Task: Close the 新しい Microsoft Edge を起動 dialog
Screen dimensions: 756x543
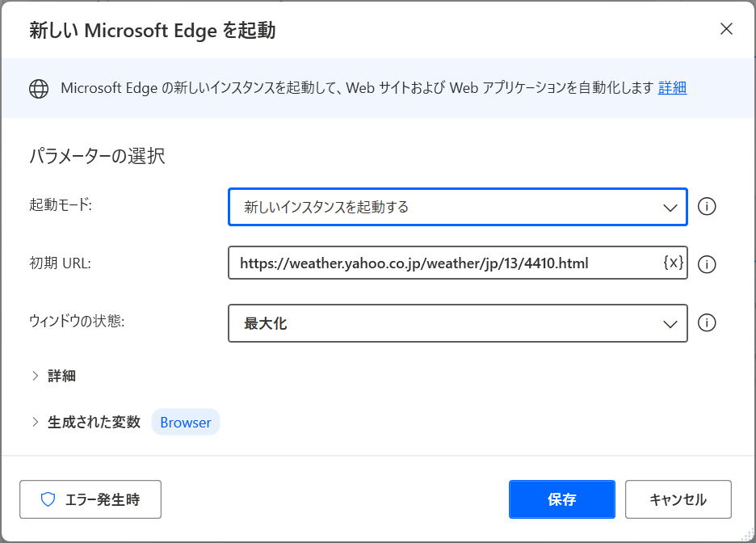Action: pyautogui.click(x=726, y=30)
